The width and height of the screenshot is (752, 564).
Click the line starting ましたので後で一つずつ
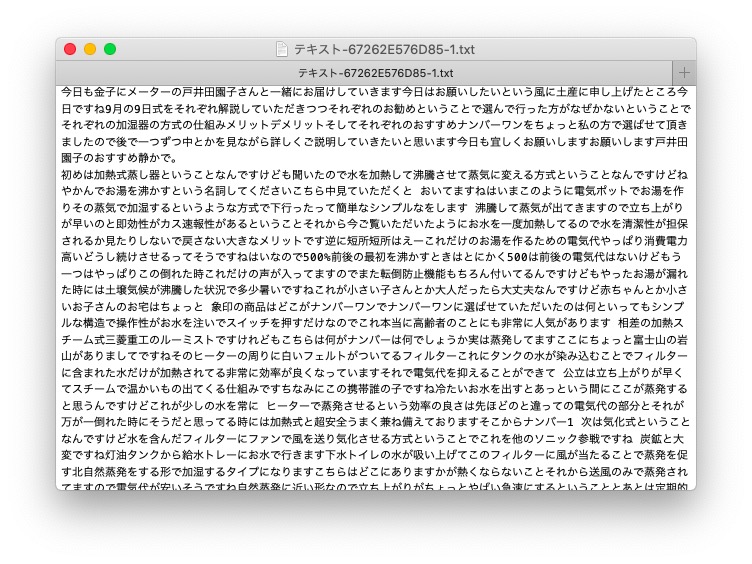[x=375, y=141]
